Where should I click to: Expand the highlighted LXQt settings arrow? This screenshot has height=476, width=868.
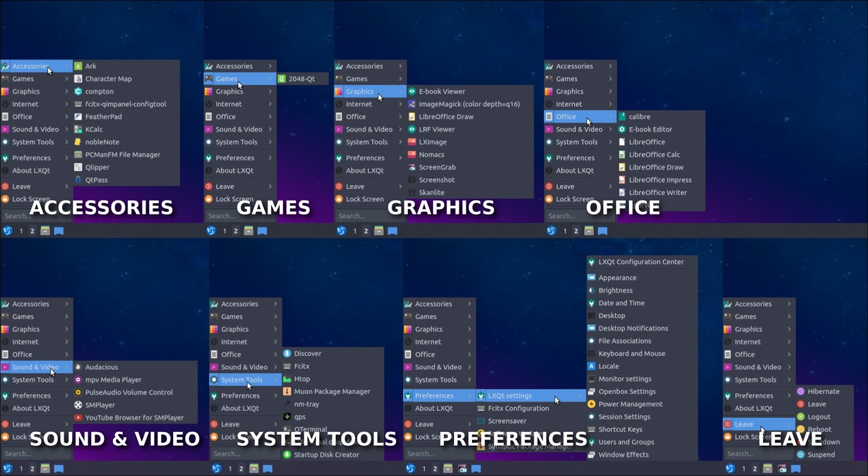(580, 396)
